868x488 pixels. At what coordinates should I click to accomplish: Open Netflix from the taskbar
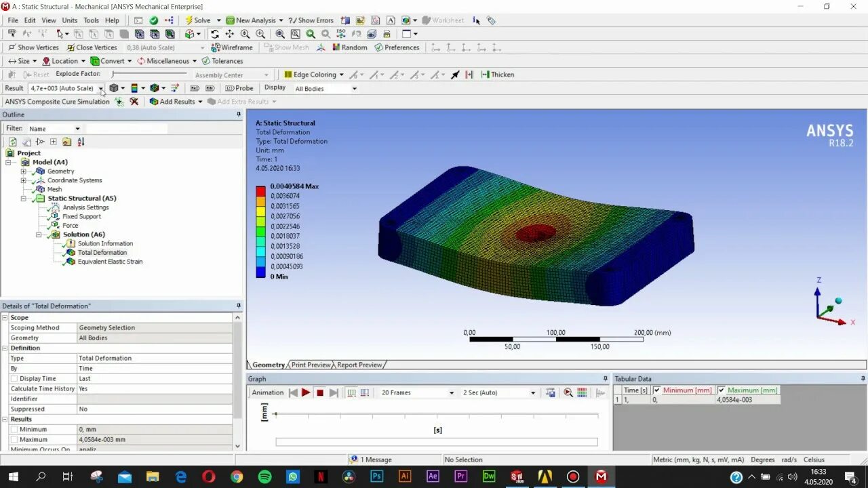pos(321,476)
